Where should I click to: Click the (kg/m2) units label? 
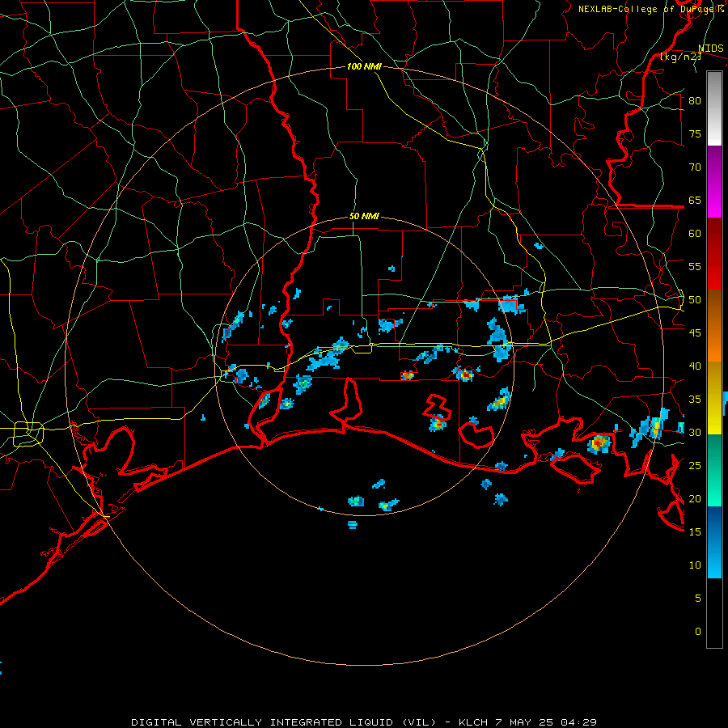680,57
